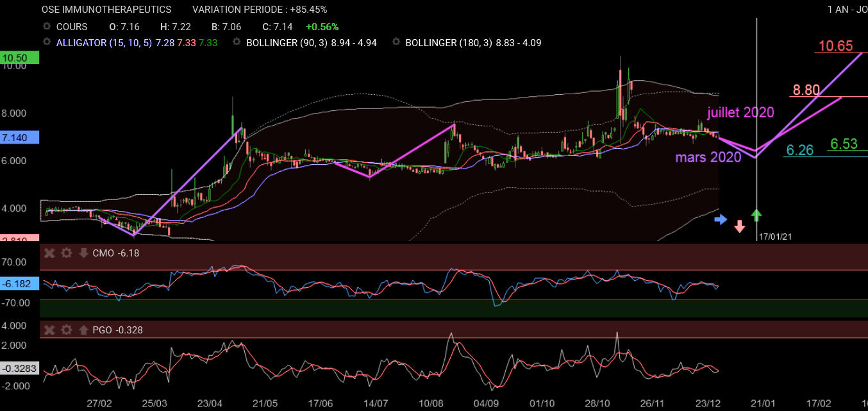The width and height of the screenshot is (868, 411).
Task: Click the 10.65 target price annotation
Action: pyautogui.click(x=835, y=46)
